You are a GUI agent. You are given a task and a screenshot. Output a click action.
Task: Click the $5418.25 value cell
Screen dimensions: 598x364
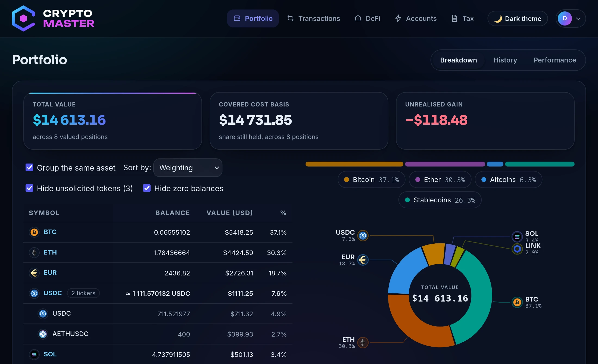point(239,233)
